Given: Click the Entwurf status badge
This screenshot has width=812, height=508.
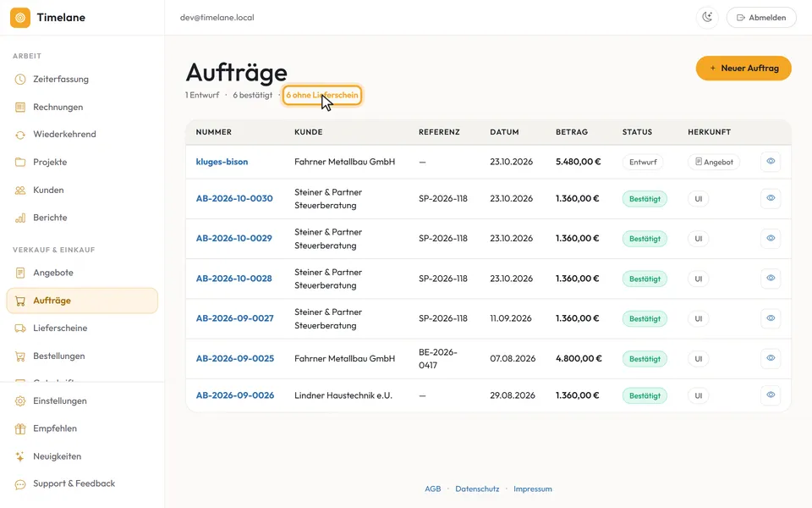Looking at the screenshot, I should pos(643,163).
